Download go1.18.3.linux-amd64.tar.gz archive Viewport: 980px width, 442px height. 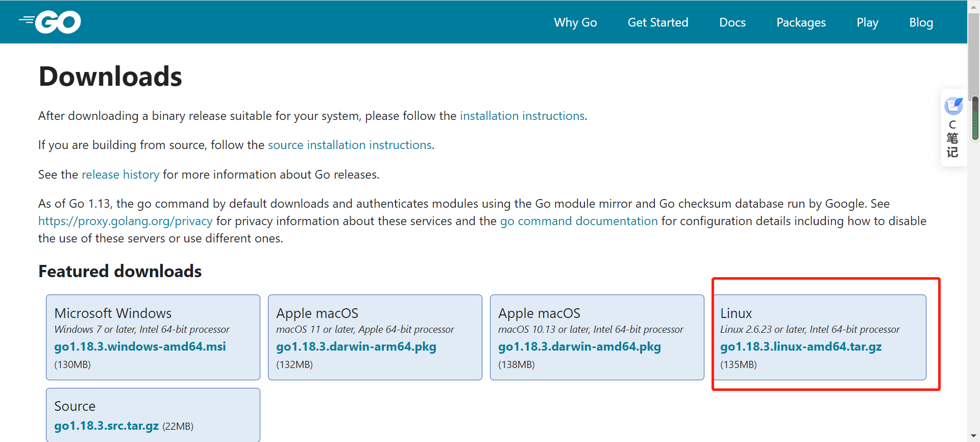(800, 347)
